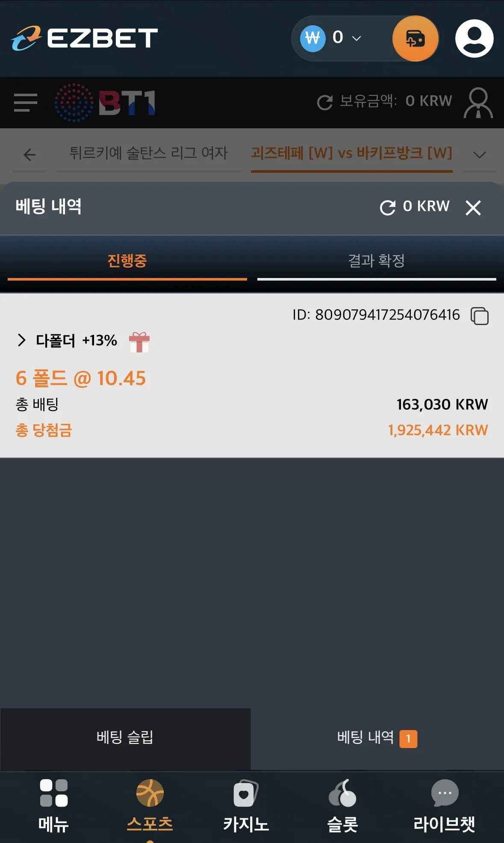Click the gift box bonus icon
This screenshot has height=843, width=504.
[139, 342]
